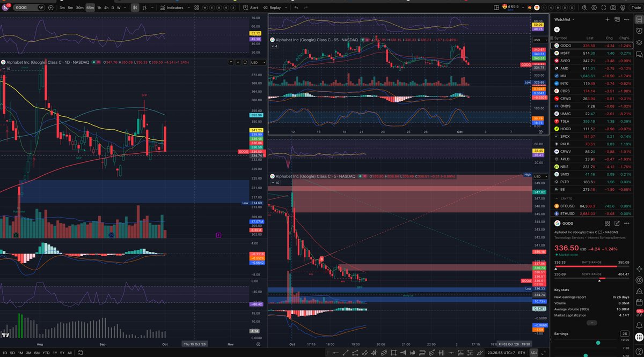The width and height of the screenshot is (644, 357).
Task: Open the time zone setting 23:26:55 UTC+7
Action: (x=500, y=353)
